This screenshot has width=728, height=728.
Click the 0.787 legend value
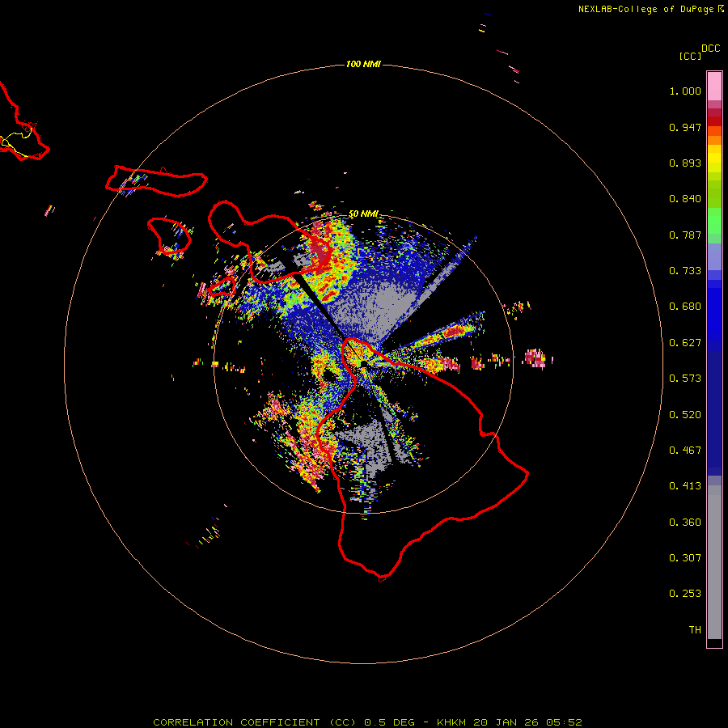pos(685,235)
